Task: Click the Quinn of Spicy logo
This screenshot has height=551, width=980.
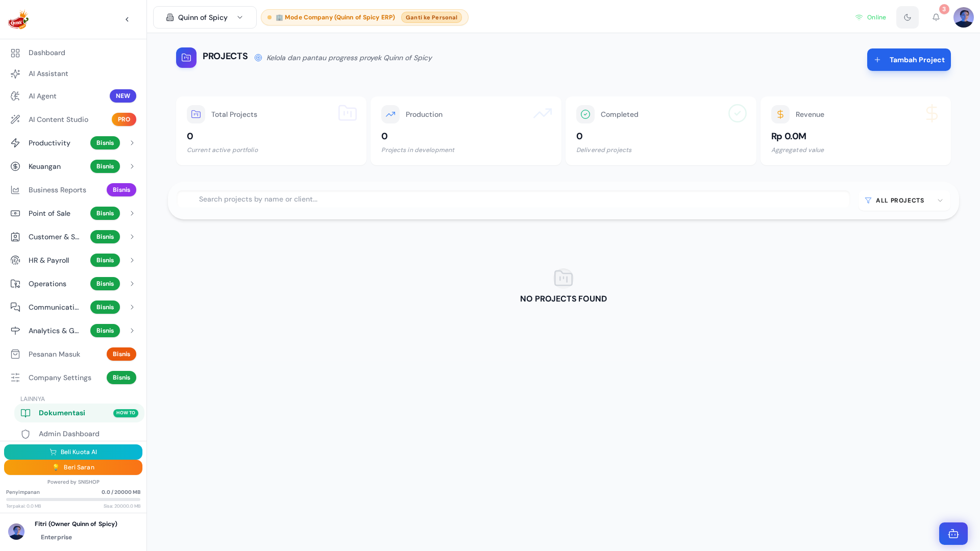Action: pyautogui.click(x=18, y=19)
